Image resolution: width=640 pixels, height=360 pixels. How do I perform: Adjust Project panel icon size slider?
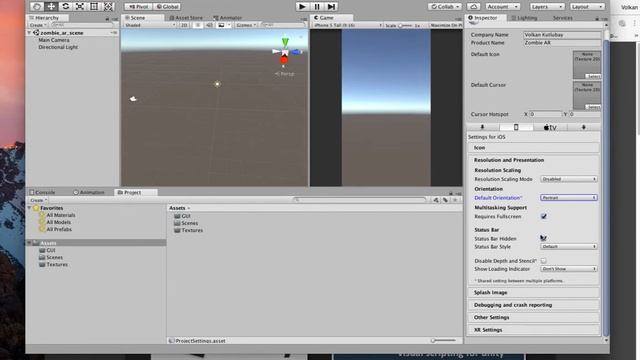pos(444,340)
